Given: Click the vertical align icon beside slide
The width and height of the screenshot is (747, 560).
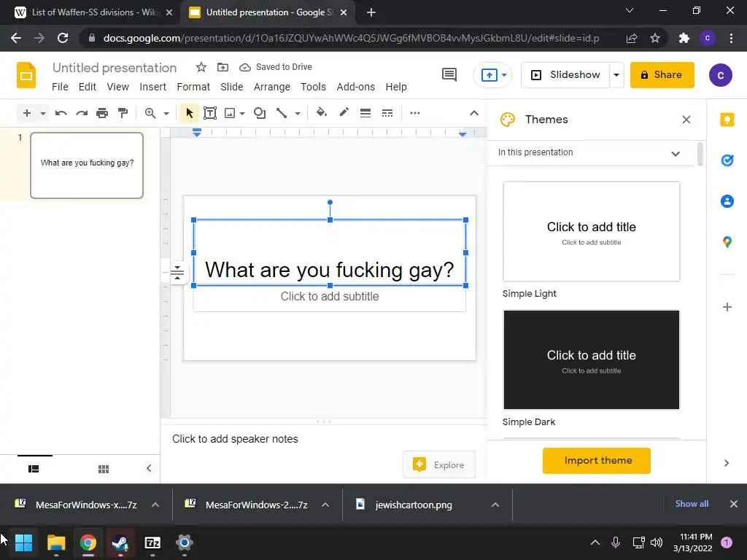Looking at the screenshot, I should tap(177, 273).
